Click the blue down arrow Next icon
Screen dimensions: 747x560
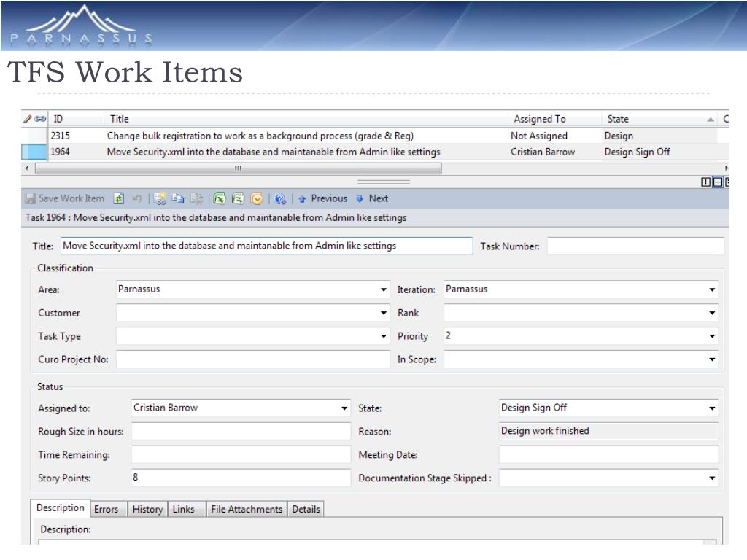[360, 198]
